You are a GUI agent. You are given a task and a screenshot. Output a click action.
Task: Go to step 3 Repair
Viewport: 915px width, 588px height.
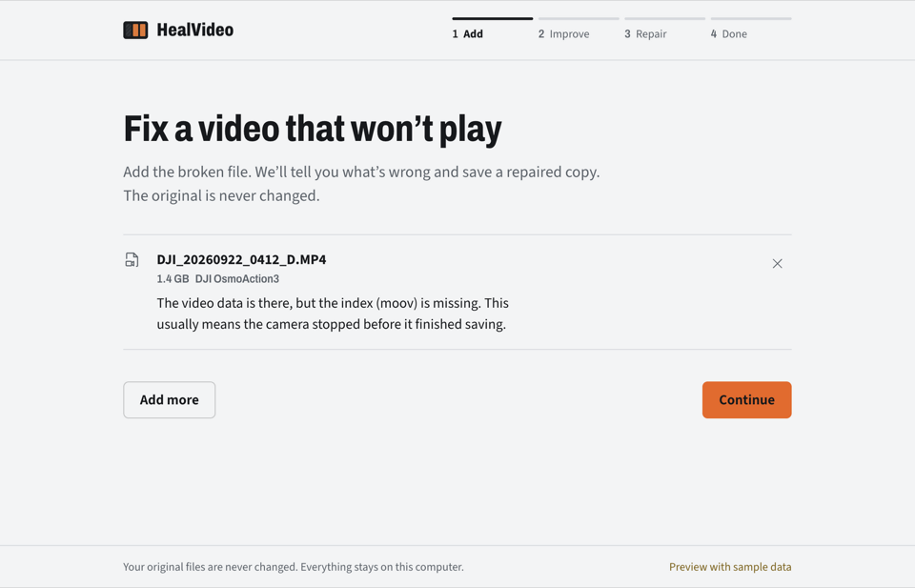pyautogui.click(x=664, y=29)
